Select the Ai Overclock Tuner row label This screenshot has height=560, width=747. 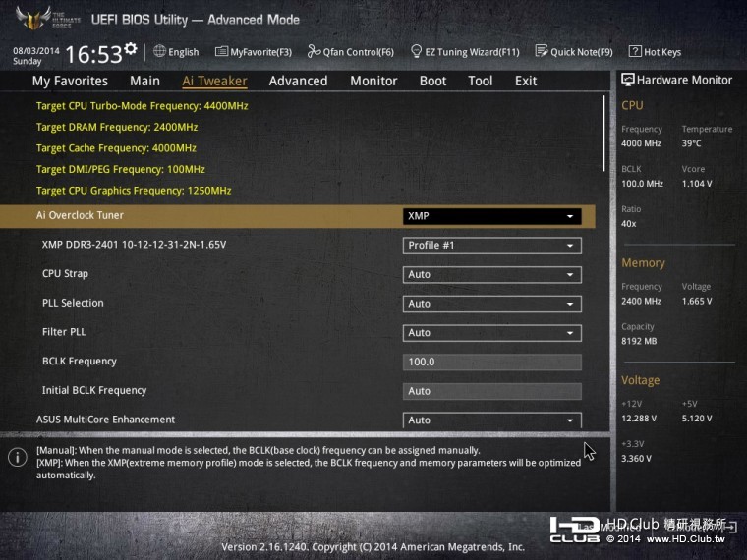pyautogui.click(x=80, y=215)
